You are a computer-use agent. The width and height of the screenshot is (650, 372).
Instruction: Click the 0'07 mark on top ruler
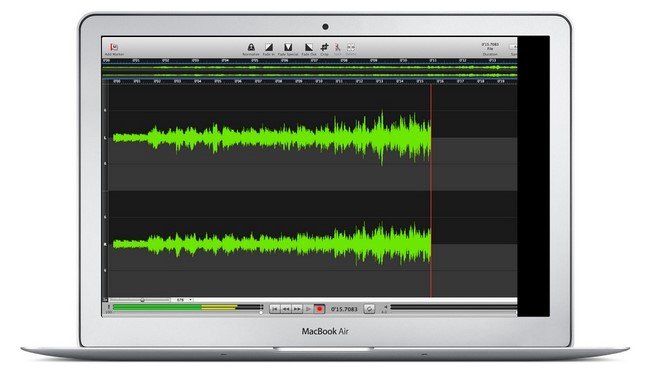tap(314, 61)
